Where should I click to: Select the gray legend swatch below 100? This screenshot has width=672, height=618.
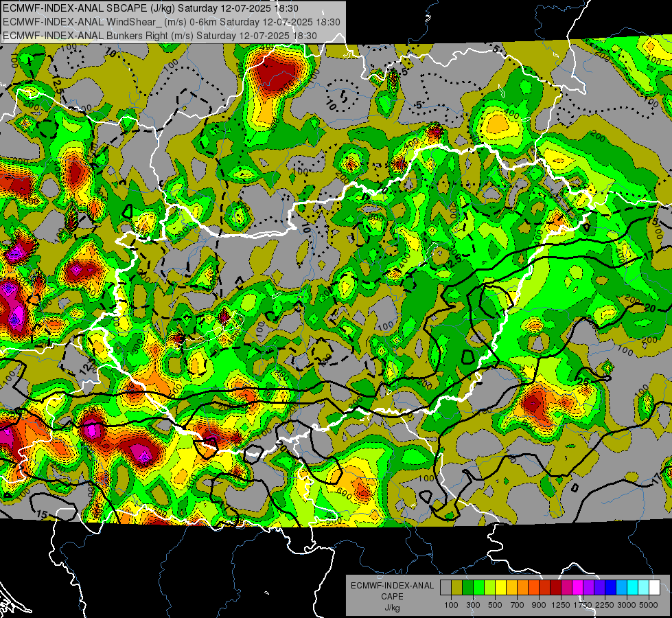click(445, 587)
